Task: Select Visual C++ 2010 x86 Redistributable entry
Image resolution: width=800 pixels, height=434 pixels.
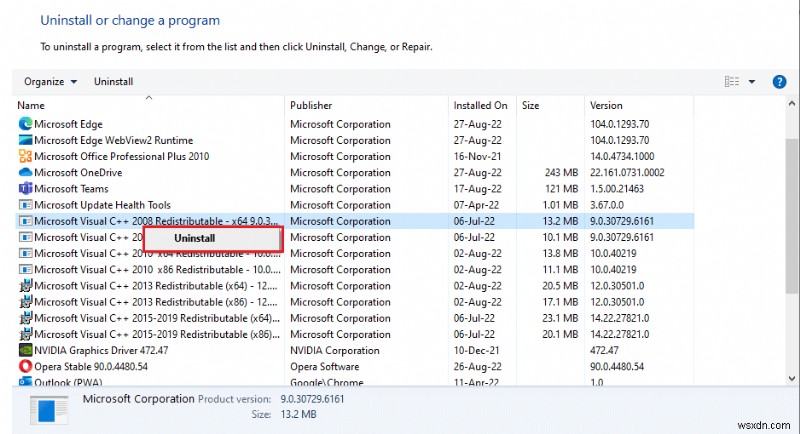Action: pyautogui.click(x=157, y=269)
